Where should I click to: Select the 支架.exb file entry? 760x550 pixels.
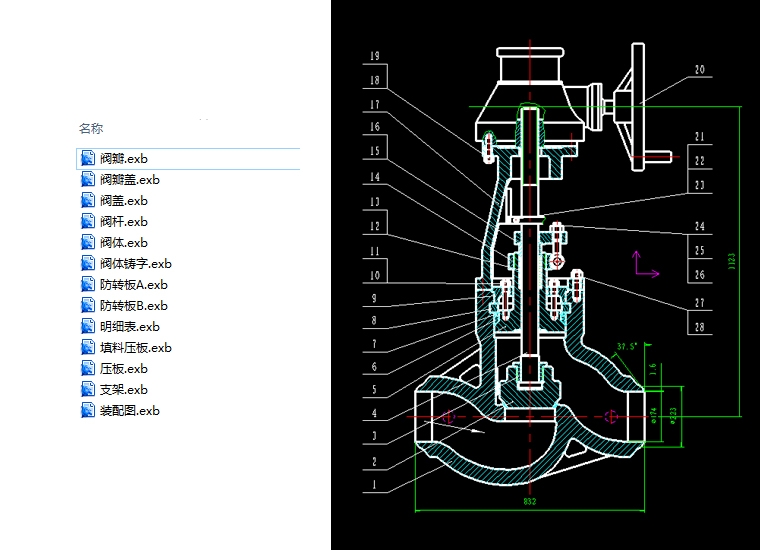click(x=123, y=390)
